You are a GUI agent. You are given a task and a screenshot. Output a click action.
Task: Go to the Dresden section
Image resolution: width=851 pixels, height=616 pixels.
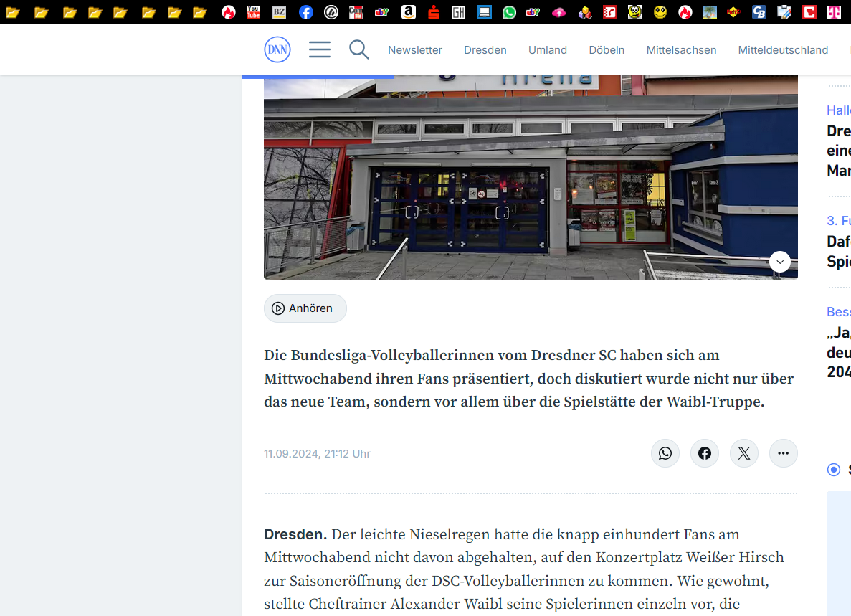coord(485,50)
